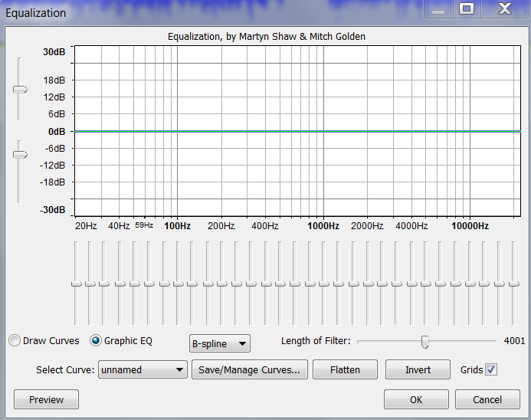Click the 12dB axis label
The image size is (531, 420).
pyautogui.click(x=54, y=97)
